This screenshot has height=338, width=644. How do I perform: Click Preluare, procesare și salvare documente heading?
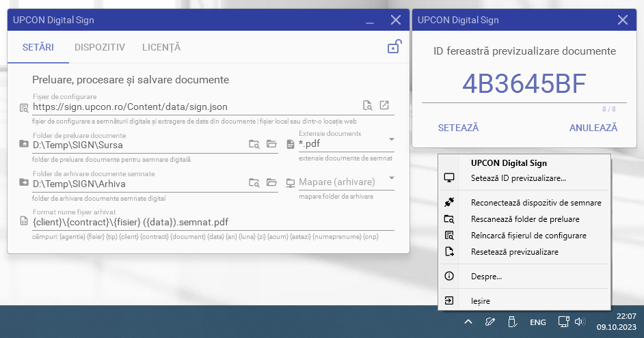click(131, 80)
